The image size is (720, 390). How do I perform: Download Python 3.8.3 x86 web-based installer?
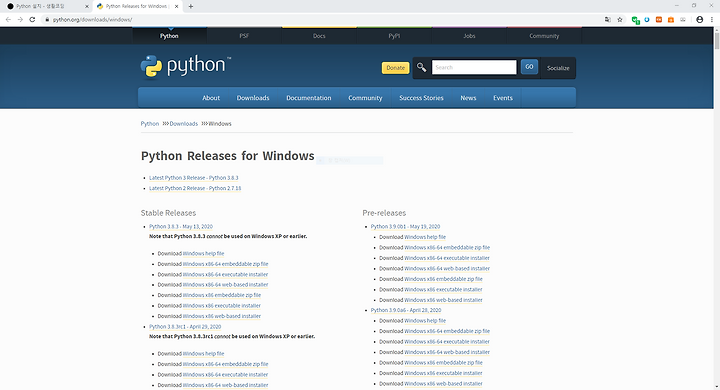point(222,317)
